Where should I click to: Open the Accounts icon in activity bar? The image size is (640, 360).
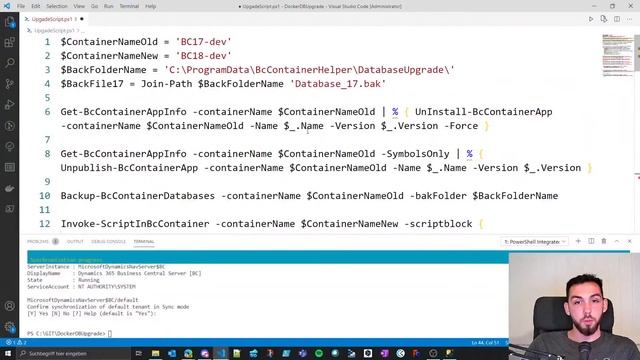pos(9,306)
